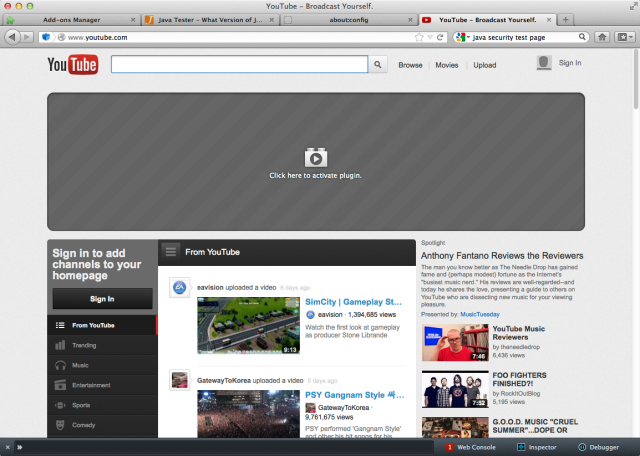The image size is (640, 456).
Task: Click the developer toolbar command prompt chevrons
Action: pyautogui.click(x=20, y=447)
